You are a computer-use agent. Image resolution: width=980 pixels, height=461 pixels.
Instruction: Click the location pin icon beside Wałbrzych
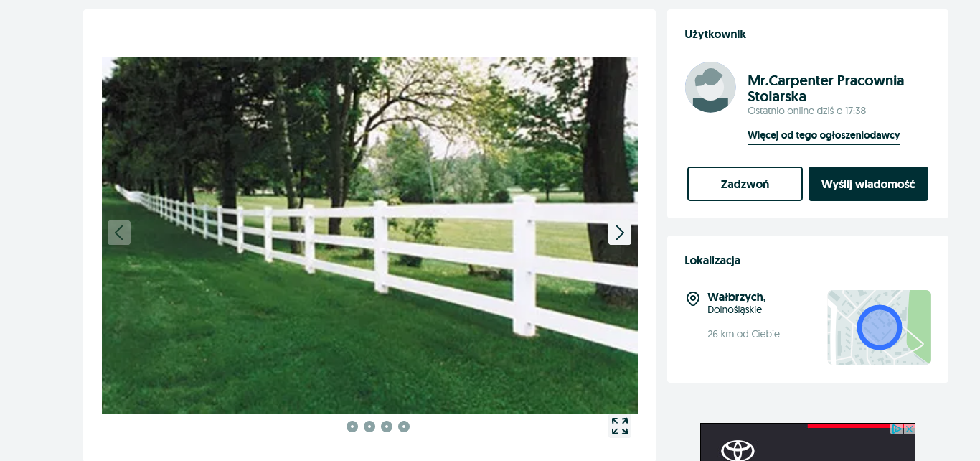click(x=693, y=299)
